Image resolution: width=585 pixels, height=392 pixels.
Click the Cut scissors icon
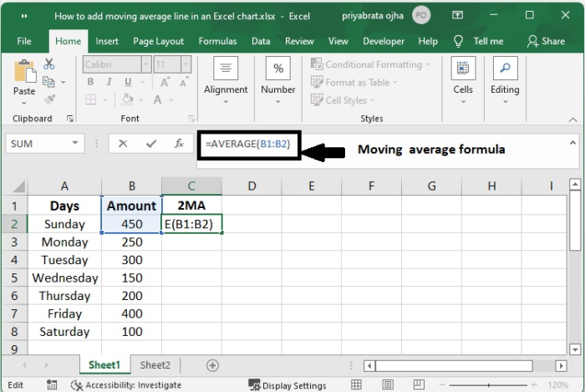coord(48,64)
